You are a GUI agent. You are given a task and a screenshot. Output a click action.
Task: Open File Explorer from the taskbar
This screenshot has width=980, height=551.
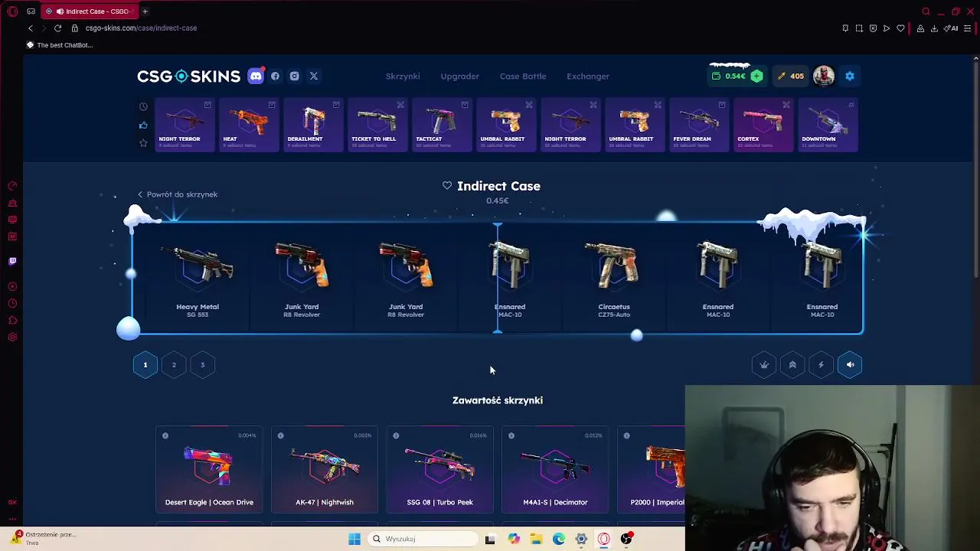(536, 539)
